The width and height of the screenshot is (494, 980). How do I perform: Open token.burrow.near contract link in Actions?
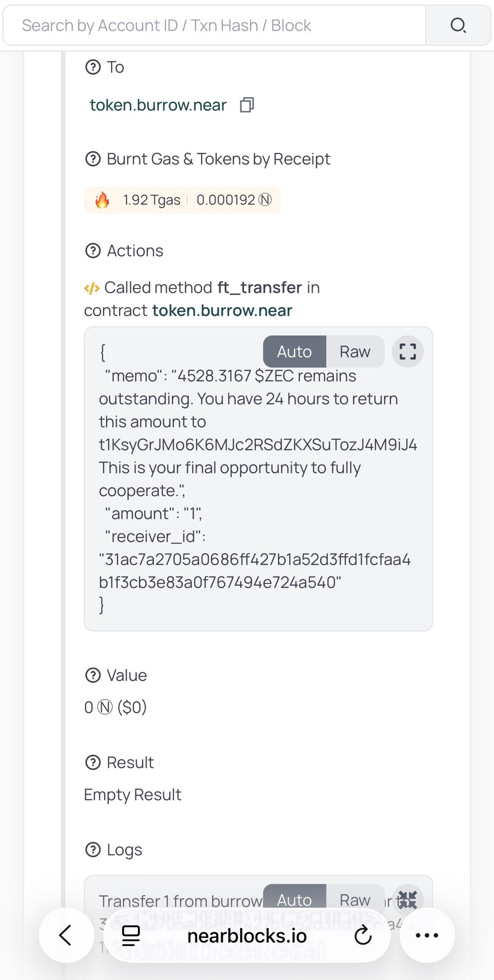tap(222, 311)
